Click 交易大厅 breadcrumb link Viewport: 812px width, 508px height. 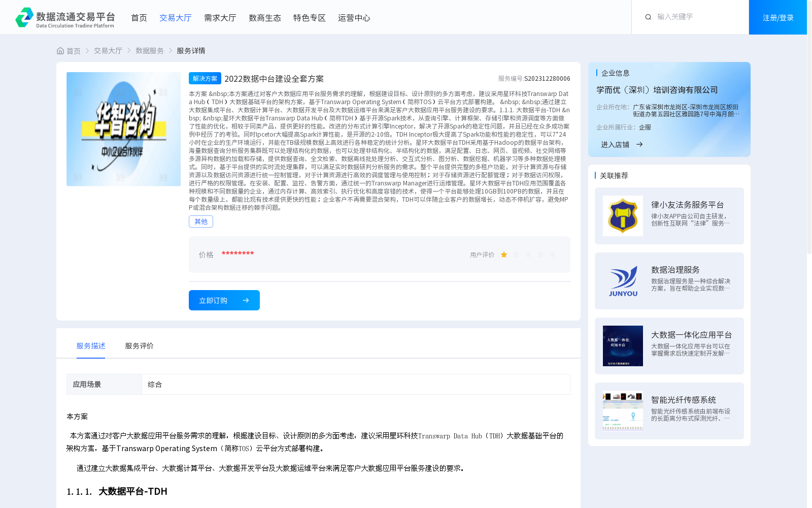(108, 51)
